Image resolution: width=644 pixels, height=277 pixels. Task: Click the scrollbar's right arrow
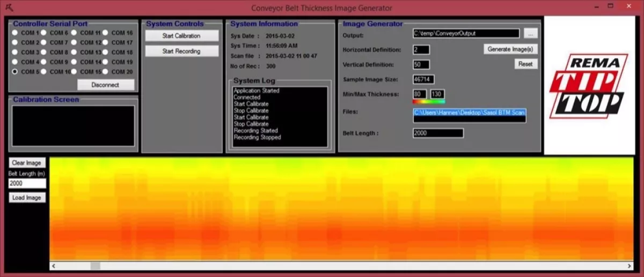630,266
